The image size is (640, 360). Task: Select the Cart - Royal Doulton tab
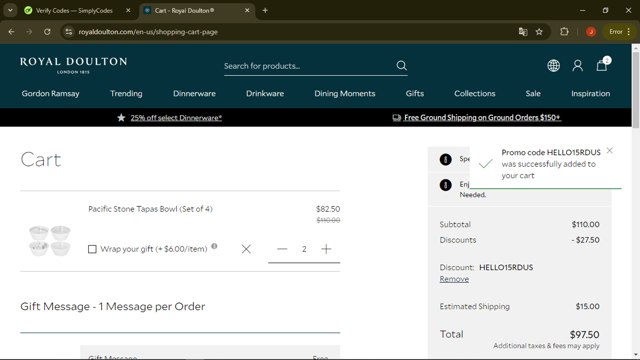click(197, 11)
